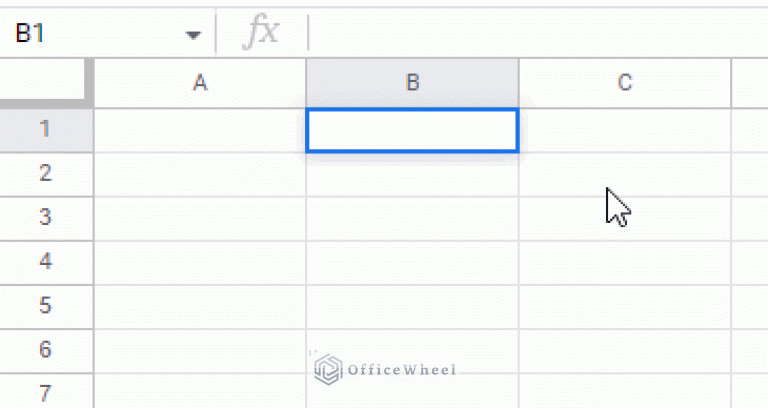Click inside the formula bar input
768x408 pixels.
click(538, 33)
